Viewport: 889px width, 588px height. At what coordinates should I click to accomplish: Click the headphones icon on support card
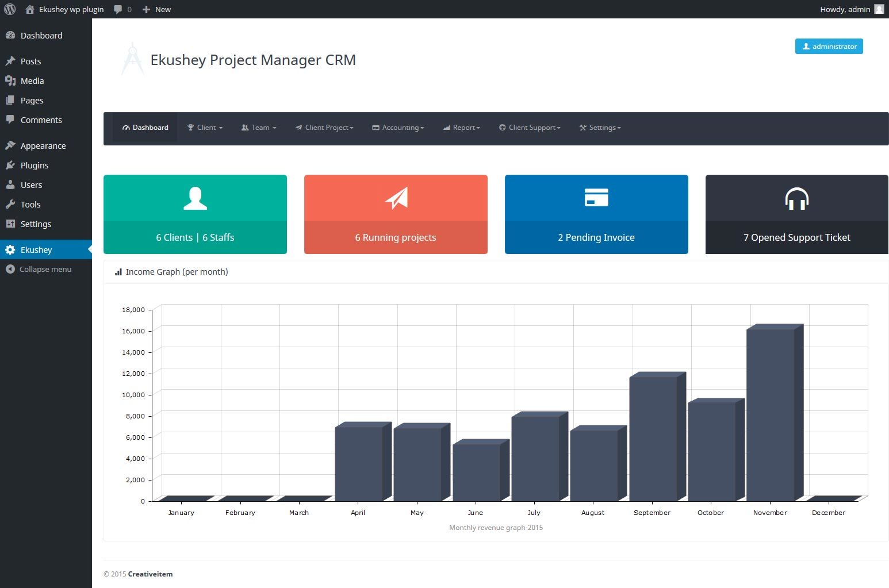797,198
